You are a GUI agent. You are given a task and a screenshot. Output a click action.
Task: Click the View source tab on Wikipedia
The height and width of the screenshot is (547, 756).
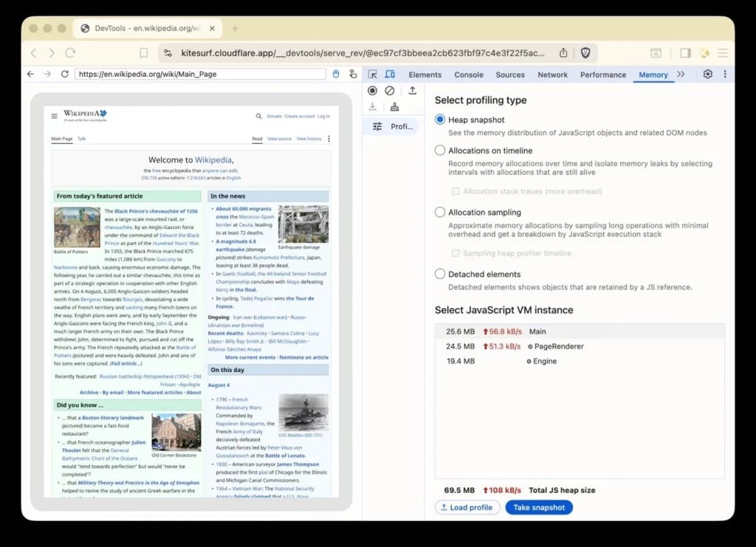coord(279,139)
